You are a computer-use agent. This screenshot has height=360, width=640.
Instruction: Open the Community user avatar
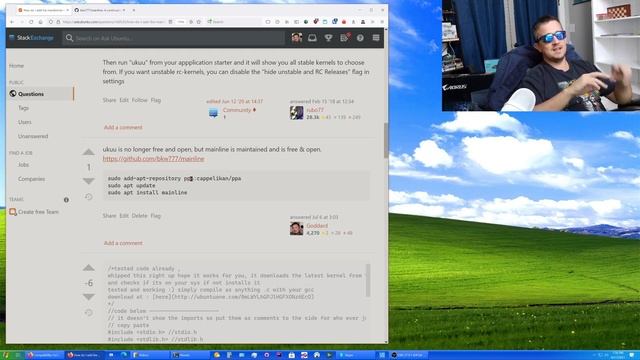click(x=213, y=113)
